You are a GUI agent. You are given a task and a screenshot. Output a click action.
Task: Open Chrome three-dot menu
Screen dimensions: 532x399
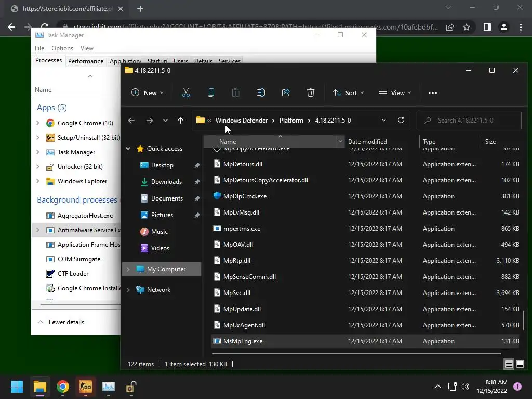[x=521, y=27]
